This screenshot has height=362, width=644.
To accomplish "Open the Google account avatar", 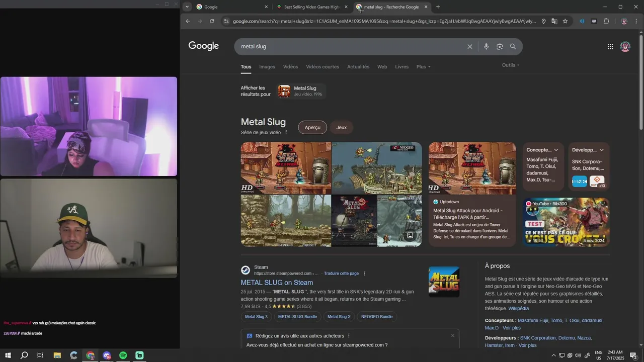I will click(625, 46).
